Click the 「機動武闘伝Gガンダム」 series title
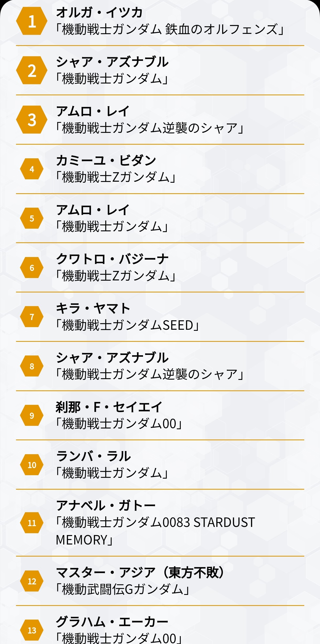This screenshot has height=644, width=320. (x=122, y=589)
